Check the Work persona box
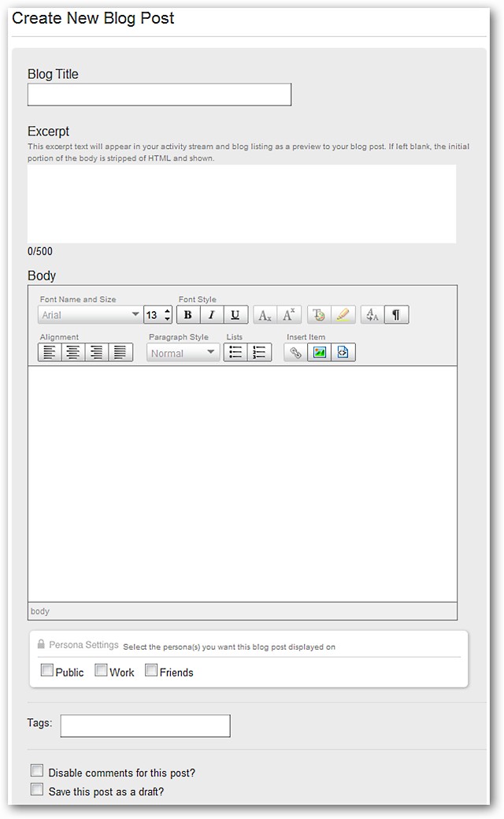 pyautogui.click(x=101, y=670)
